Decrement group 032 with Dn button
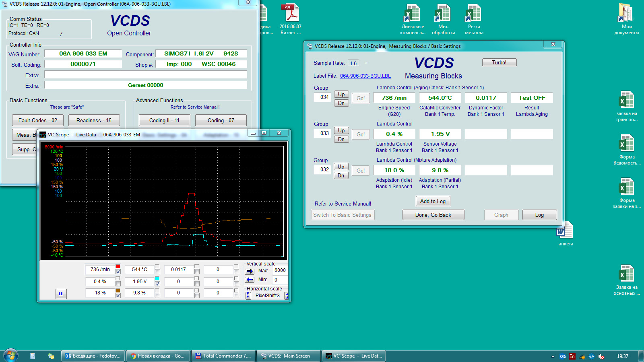The image size is (644, 362). point(341,175)
